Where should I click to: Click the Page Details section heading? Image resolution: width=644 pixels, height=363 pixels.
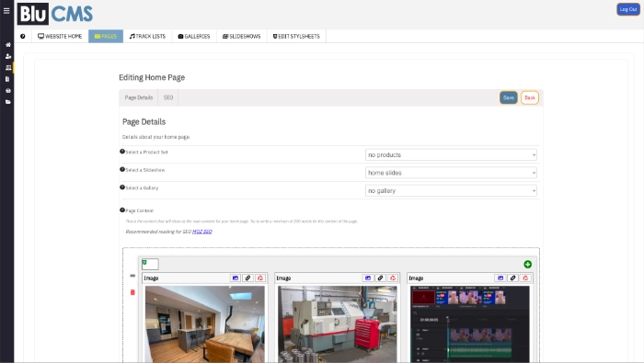tap(144, 122)
